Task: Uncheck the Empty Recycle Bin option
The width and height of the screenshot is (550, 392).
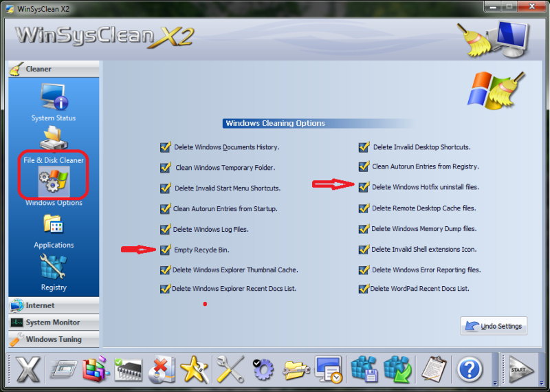Action: (165, 250)
